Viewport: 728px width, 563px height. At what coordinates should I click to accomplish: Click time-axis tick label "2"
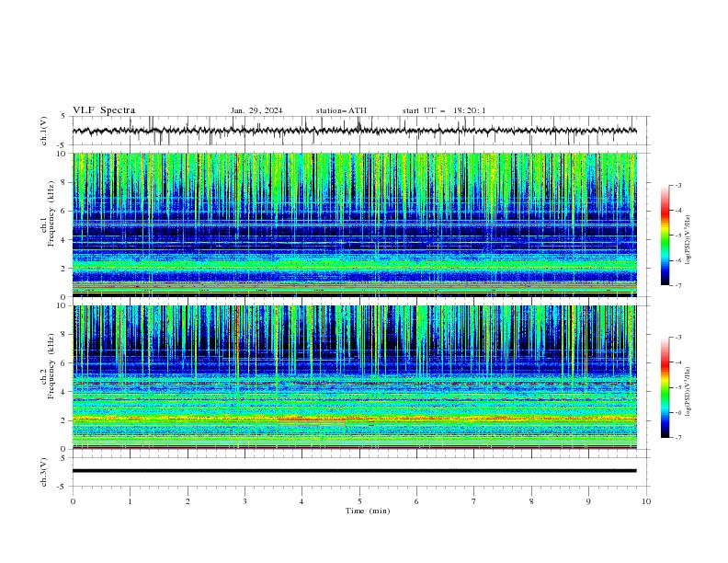(188, 501)
